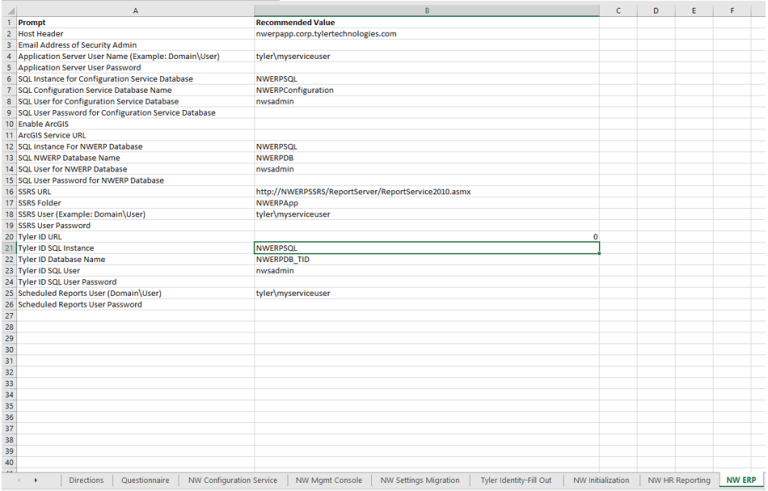768x491 pixels.
Task: Select the SSRS URL value cell
Action: point(426,191)
